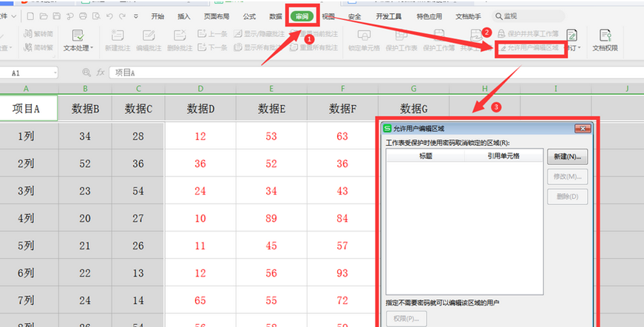Open the 文件 menu dropdown arrow
The height and width of the screenshot is (327, 644).
click(13, 17)
